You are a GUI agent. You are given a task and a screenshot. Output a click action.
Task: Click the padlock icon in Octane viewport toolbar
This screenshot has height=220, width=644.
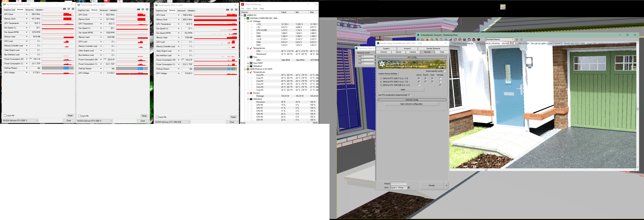pyautogui.click(x=437, y=39)
